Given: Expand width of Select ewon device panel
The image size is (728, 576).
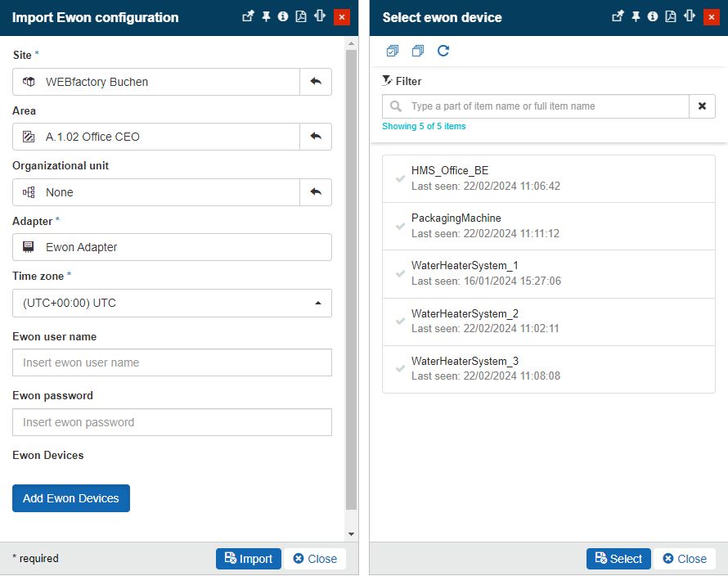Looking at the screenshot, I should pos(689,17).
